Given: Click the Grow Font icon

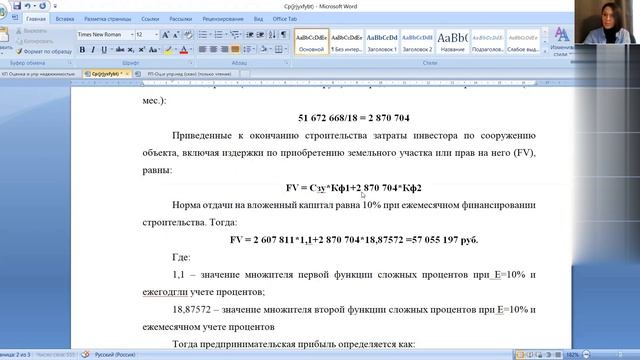Looking at the screenshot, I should 165,35.
